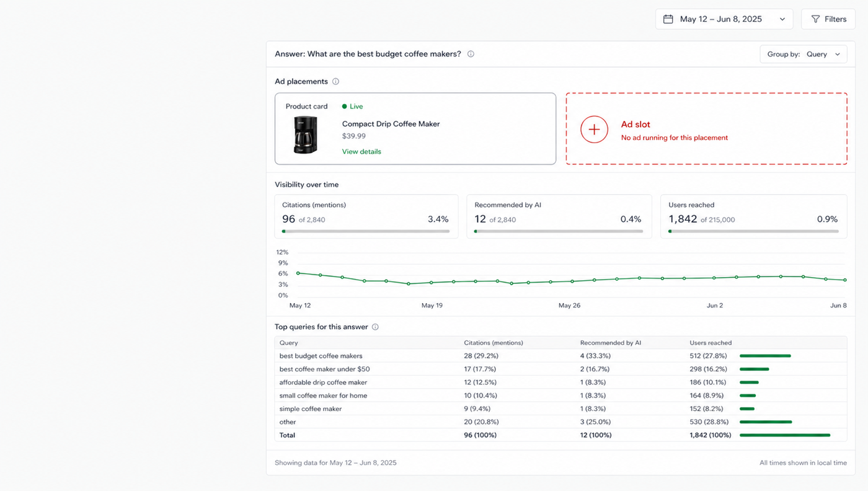Click the May 12 data point on chart

tap(298, 273)
